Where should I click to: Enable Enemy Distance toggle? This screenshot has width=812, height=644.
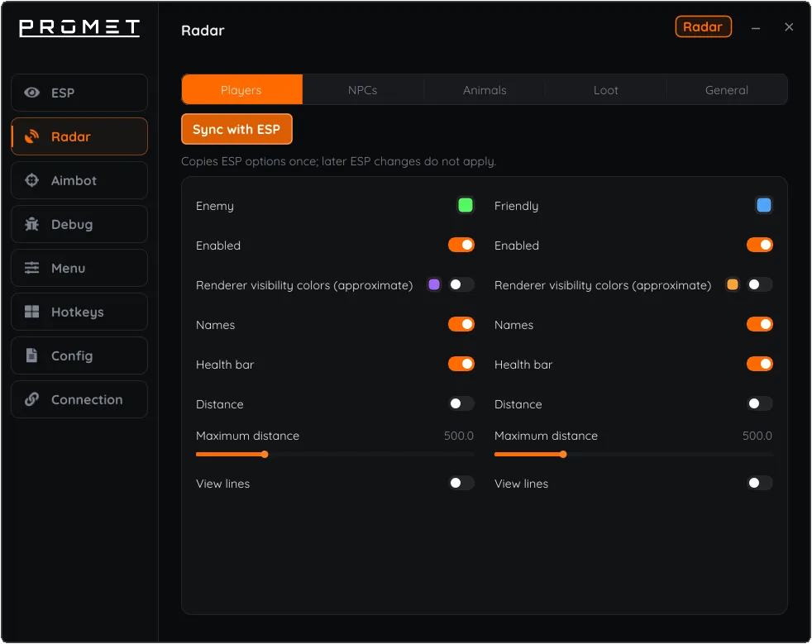click(x=461, y=403)
